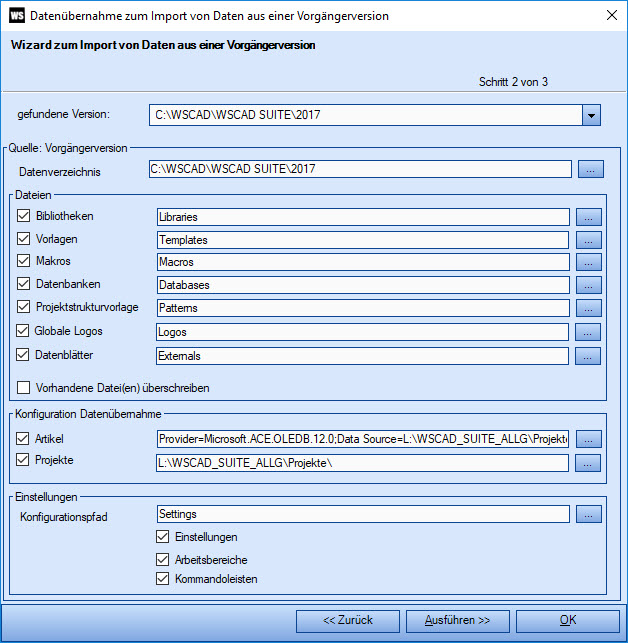The image size is (628, 643).
Task: Toggle the Datenbanken checkbox
Action: tap(23, 284)
